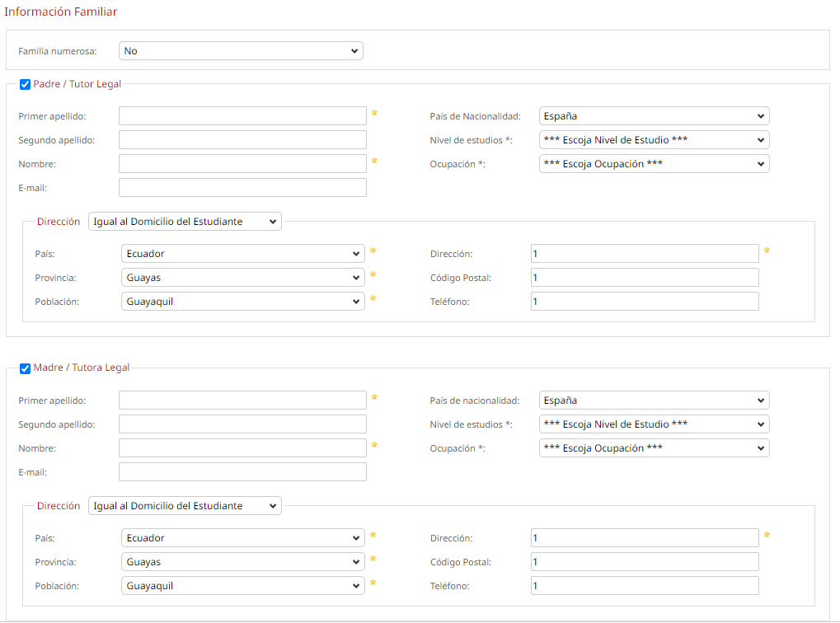Open father's País dropdown showing Ecuador
The width and height of the screenshot is (840, 623).
coord(242,254)
